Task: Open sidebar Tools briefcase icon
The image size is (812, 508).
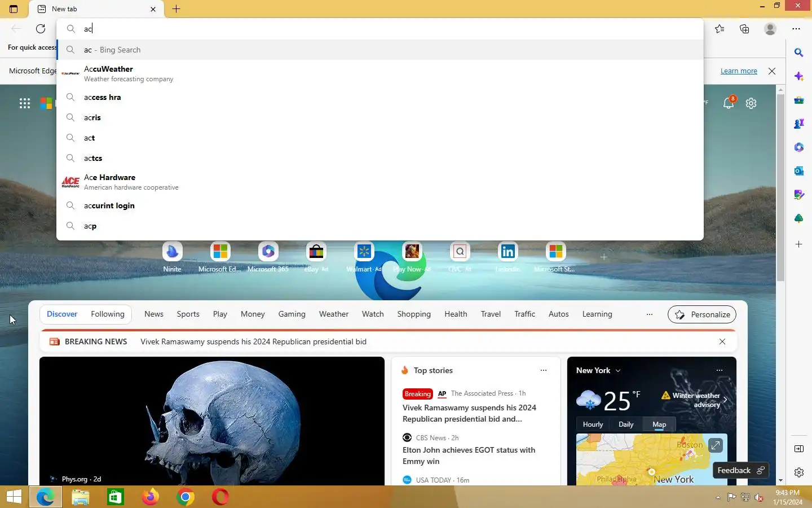Action: (x=798, y=100)
